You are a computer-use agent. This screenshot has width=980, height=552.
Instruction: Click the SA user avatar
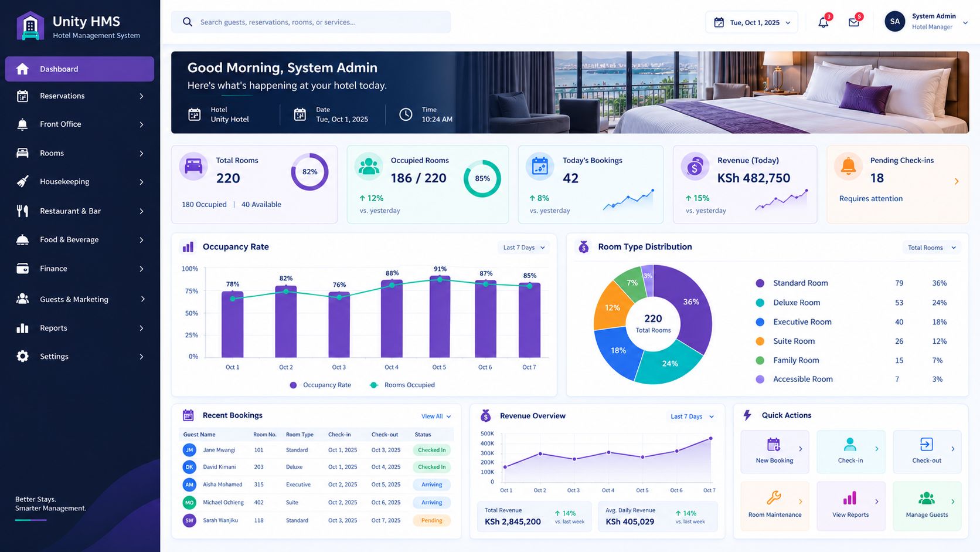(894, 22)
